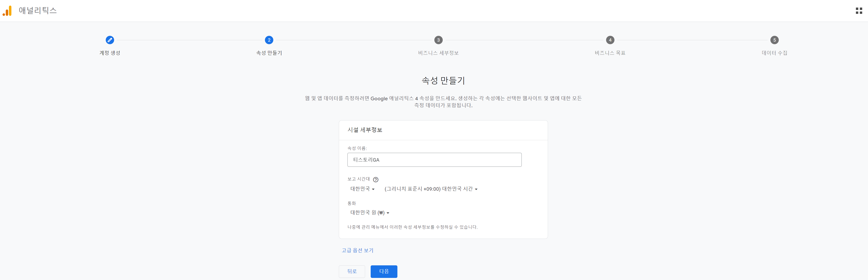Click the step 5 circle icon

click(x=774, y=40)
